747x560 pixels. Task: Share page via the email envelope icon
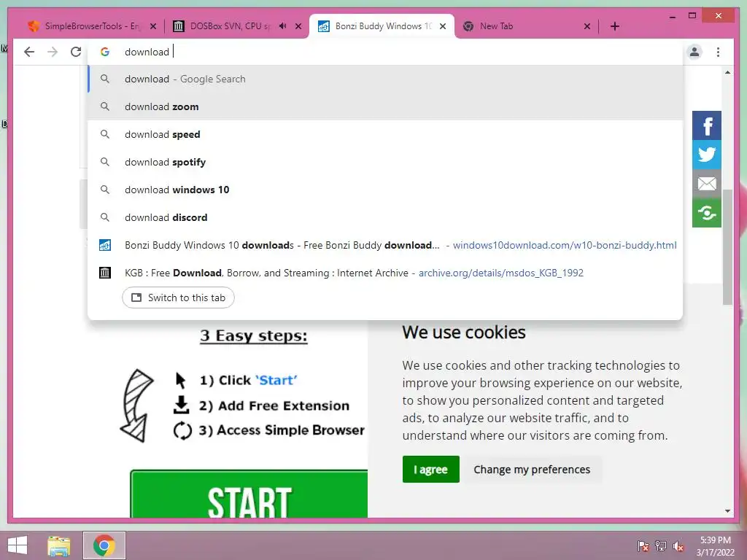pyautogui.click(x=706, y=184)
